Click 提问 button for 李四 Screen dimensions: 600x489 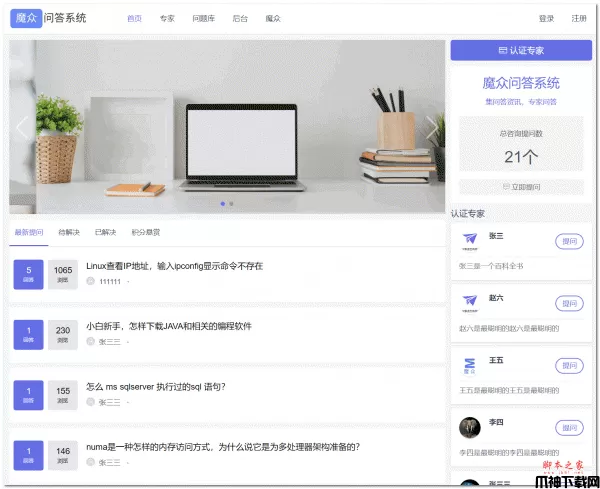coord(569,428)
